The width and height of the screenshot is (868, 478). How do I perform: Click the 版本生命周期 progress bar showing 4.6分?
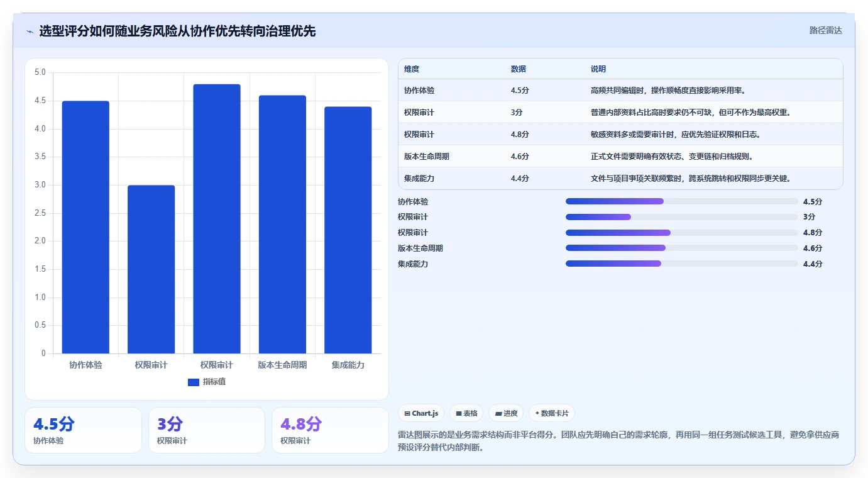coord(682,248)
